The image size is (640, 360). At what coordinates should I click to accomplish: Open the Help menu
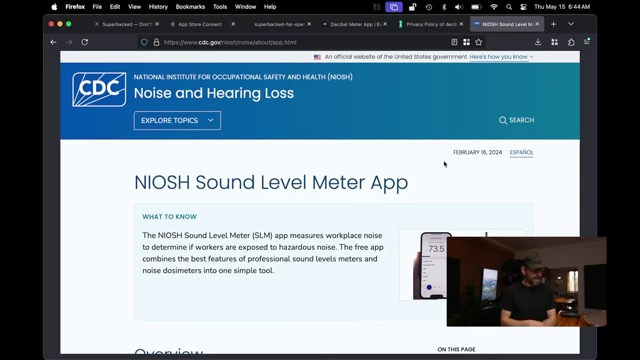pyautogui.click(x=270, y=7)
